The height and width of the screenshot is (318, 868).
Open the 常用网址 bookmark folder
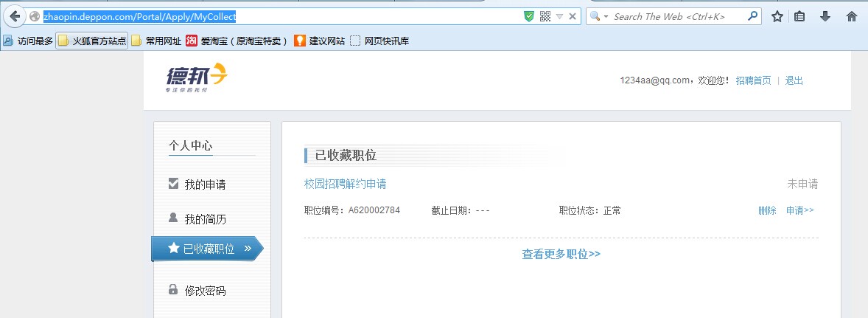156,41
